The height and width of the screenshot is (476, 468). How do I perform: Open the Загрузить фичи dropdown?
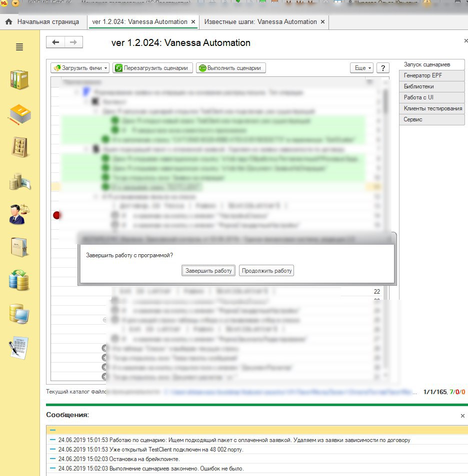[80, 68]
